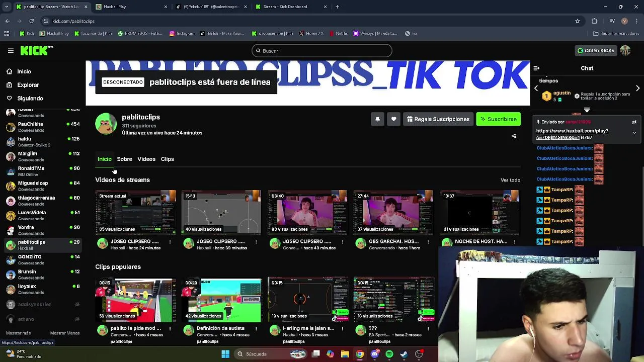Go to next leaderboard slide in chat
Screen dimensions: 644x362
click(637, 88)
